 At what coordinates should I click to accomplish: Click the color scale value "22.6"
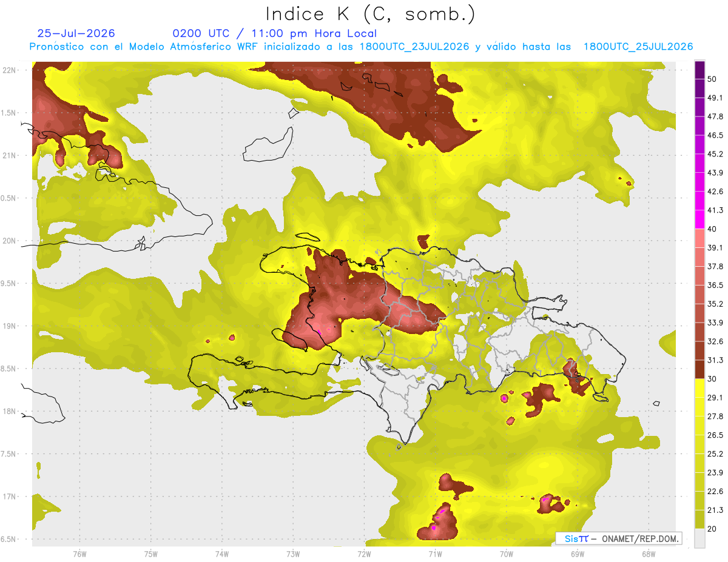[715, 492]
